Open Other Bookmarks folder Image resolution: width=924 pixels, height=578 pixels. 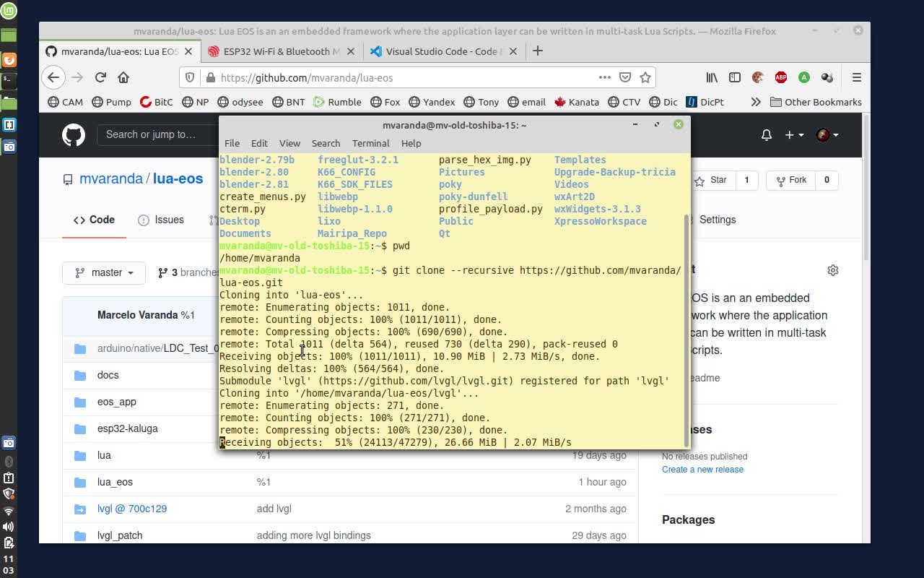816,102
